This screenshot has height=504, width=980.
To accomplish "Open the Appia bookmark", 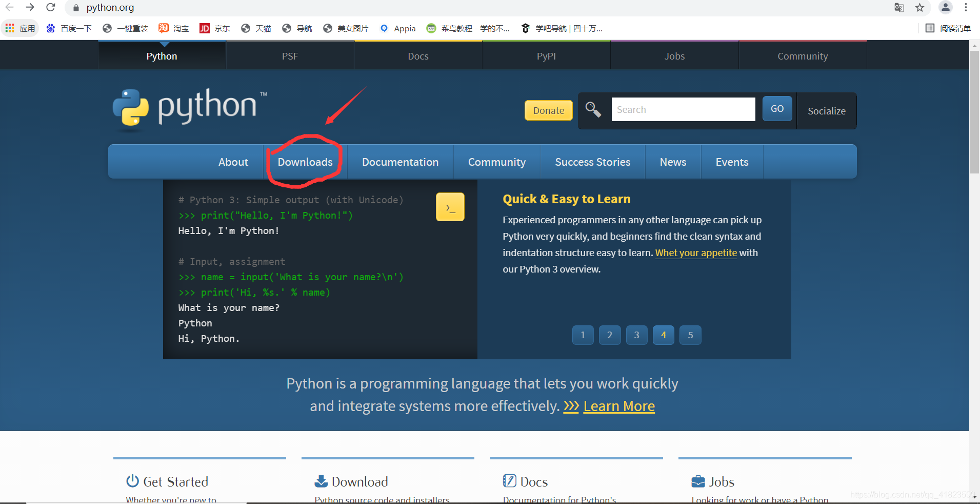I will [x=397, y=28].
